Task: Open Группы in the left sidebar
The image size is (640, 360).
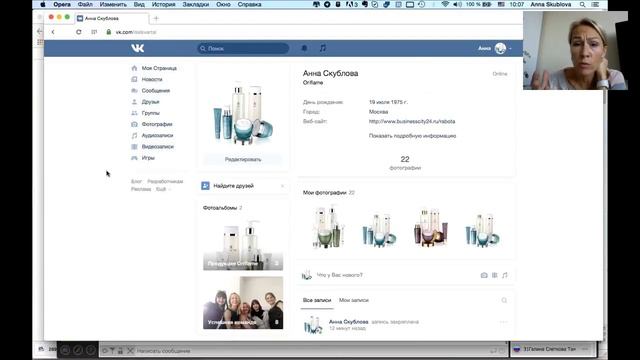Action: pos(151,113)
